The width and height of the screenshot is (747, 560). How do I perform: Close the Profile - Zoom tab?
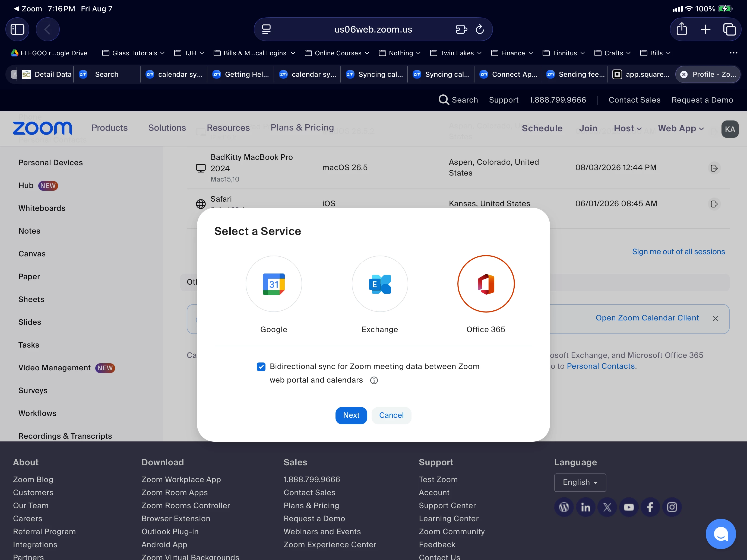tap(684, 75)
